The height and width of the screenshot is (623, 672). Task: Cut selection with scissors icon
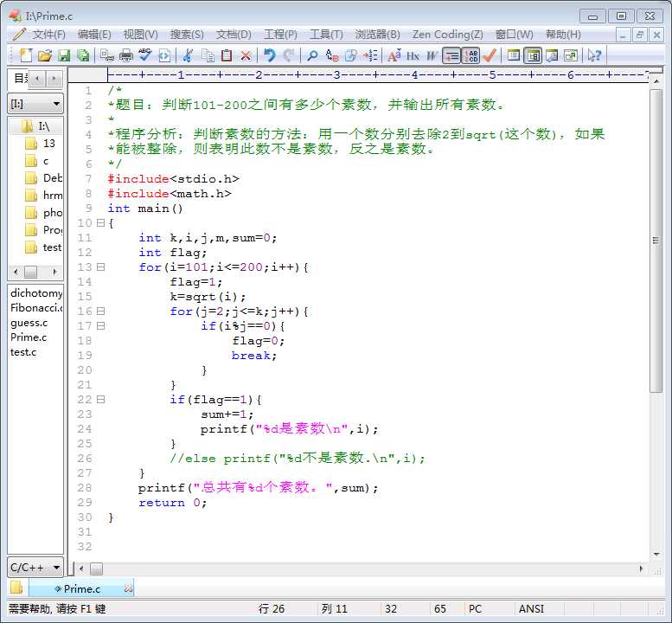point(189,55)
